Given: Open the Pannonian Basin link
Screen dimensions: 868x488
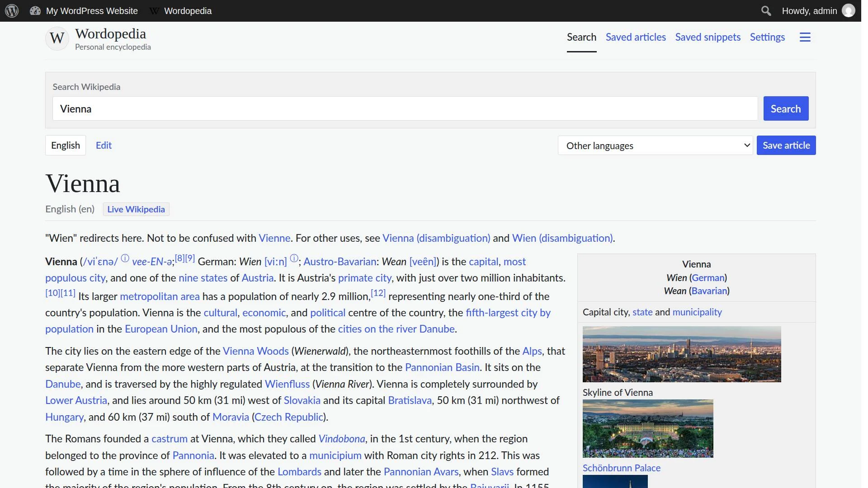Looking at the screenshot, I should tap(442, 367).
